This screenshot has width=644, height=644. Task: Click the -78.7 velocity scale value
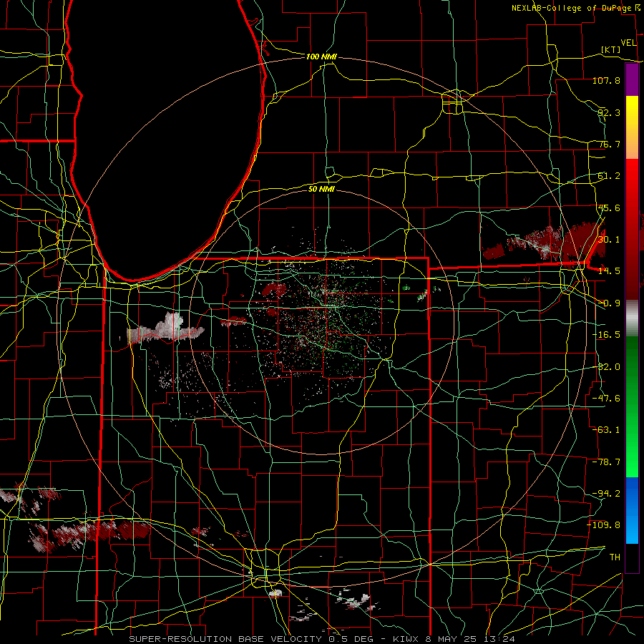pyautogui.click(x=606, y=462)
